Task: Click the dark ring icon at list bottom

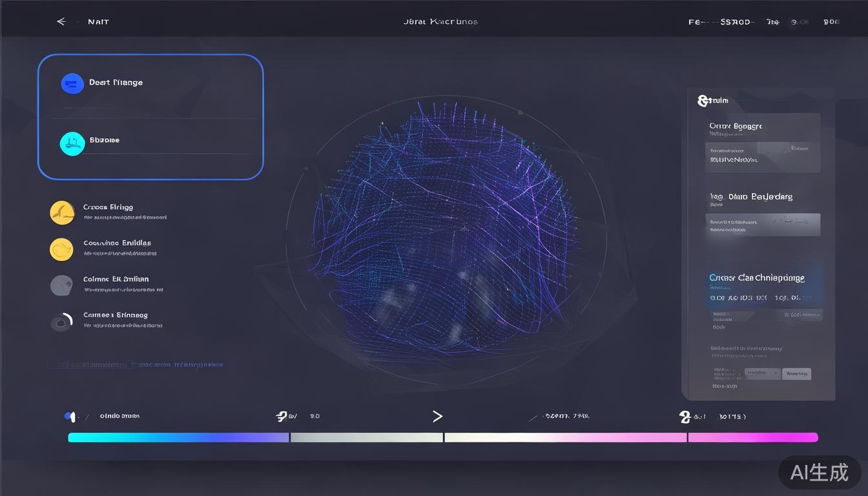Action: (61, 321)
